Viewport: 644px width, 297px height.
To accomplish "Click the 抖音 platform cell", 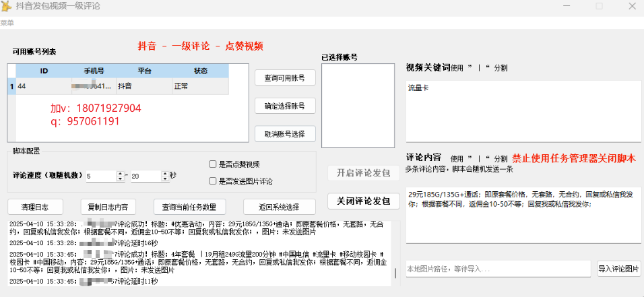I will pos(144,86).
